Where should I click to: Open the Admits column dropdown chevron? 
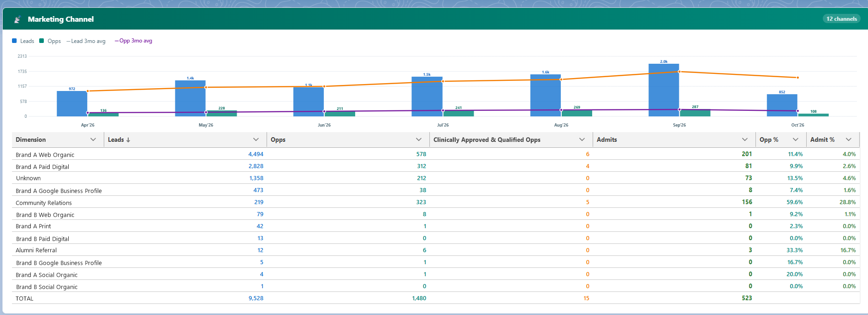pyautogui.click(x=745, y=139)
